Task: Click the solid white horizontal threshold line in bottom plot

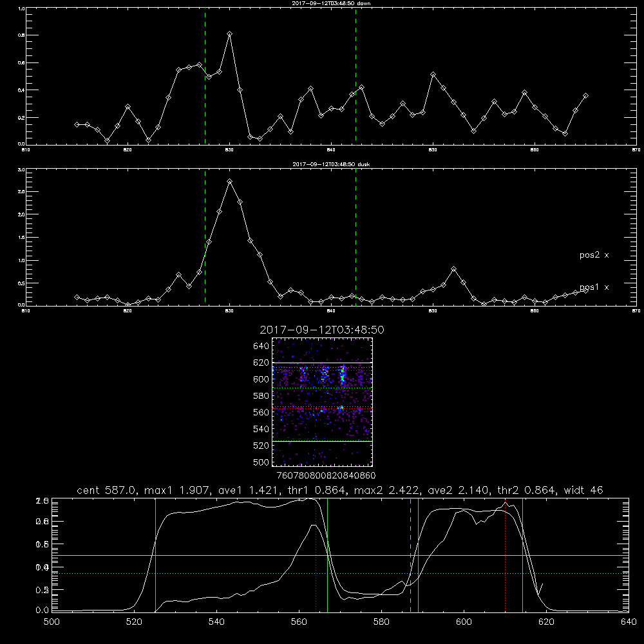Action: (x=340, y=555)
